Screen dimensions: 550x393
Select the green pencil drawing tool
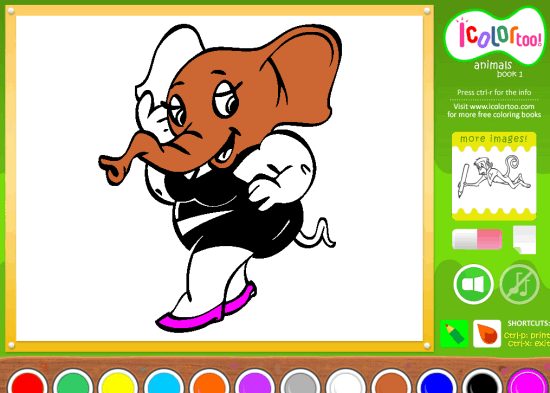click(x=454, y=333)
